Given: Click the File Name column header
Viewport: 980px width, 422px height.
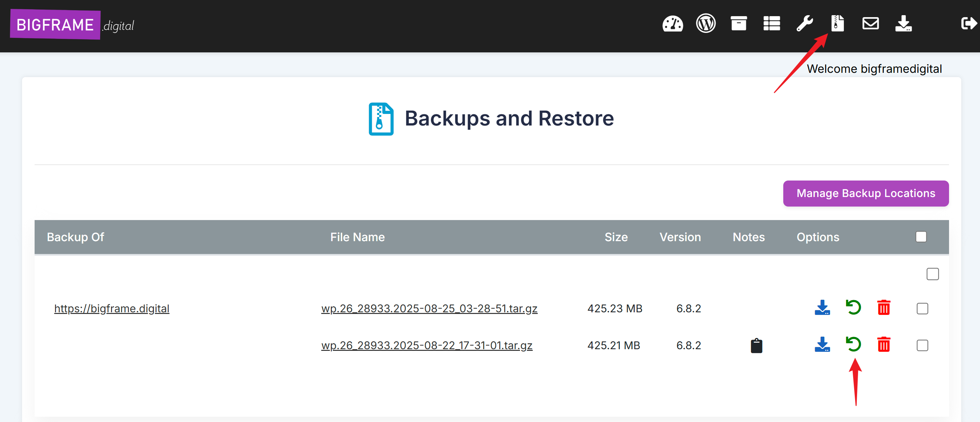Looking at the screenshot, I should [357, 237].
